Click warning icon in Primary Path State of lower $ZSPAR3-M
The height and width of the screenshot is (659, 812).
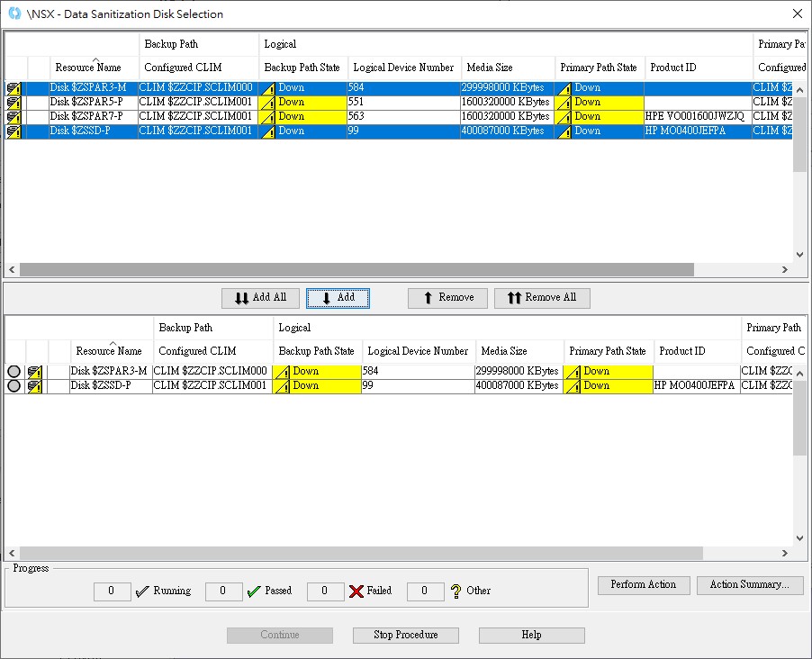tap(573, 372)
